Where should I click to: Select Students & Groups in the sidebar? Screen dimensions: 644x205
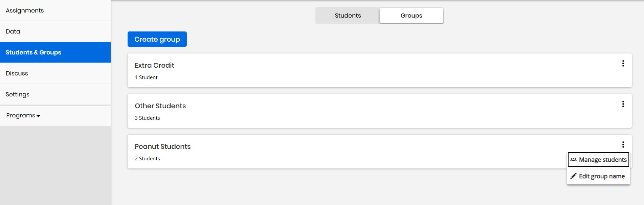point(55,52)
